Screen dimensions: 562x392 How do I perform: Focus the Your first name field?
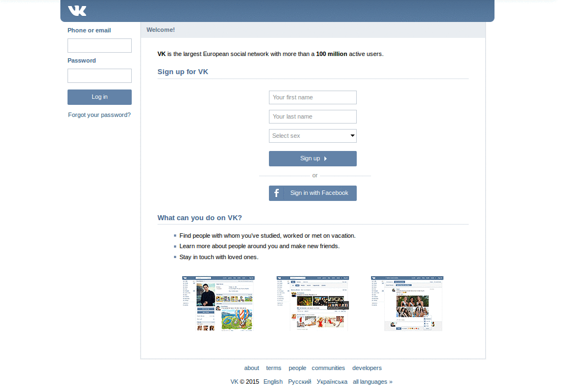312,98
